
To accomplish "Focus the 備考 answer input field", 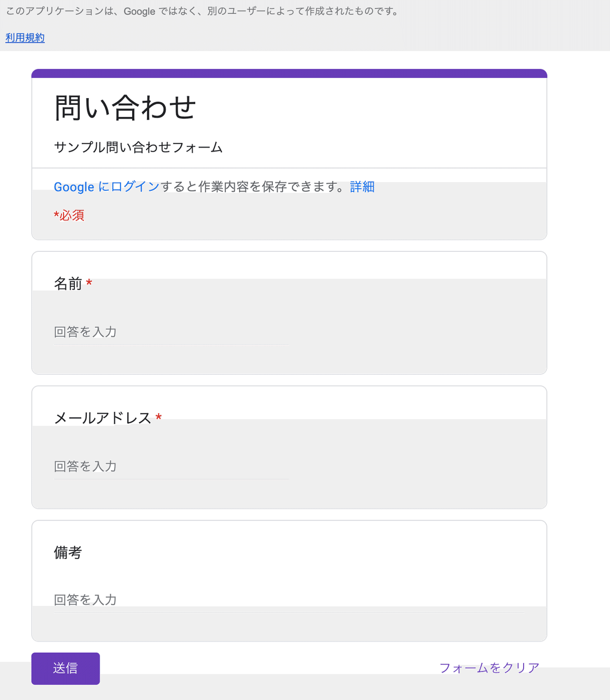I will [x=289, y=600].
